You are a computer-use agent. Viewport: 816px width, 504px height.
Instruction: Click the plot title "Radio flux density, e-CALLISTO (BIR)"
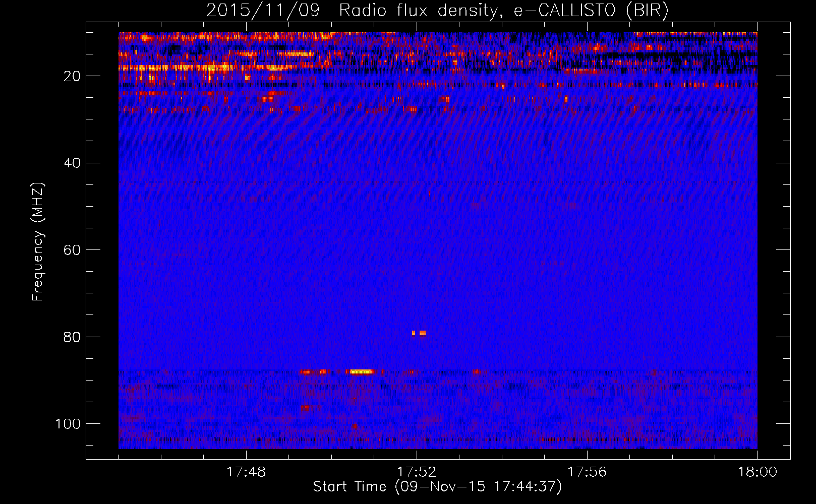coord(504,11)
